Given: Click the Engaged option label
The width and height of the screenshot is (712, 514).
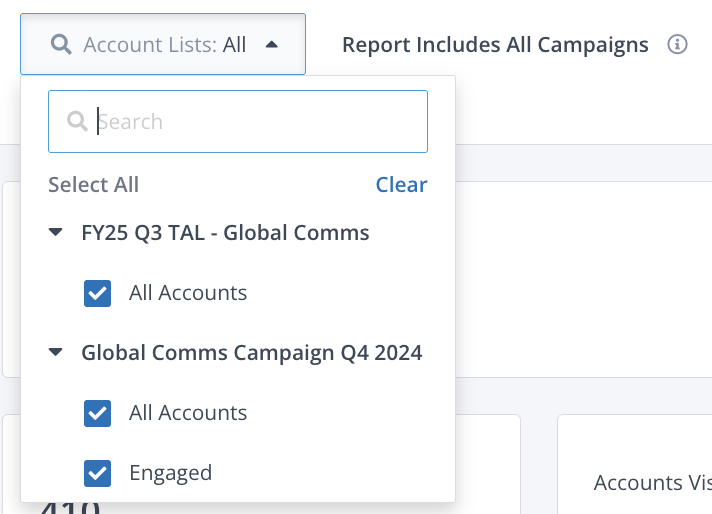Looking at the screenshot, I should pos(170,473).
